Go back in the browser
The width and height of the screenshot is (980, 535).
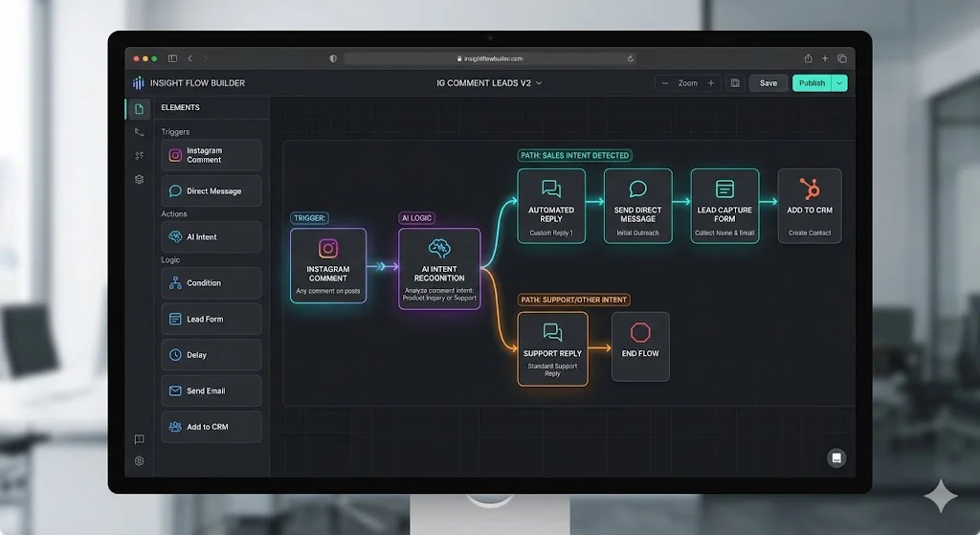tap(190, 58)
